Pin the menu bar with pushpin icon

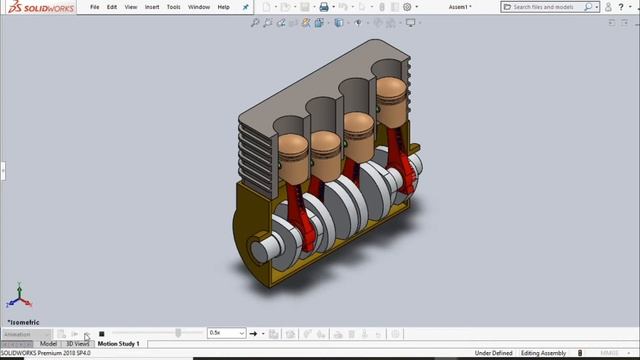coord(245,7)
